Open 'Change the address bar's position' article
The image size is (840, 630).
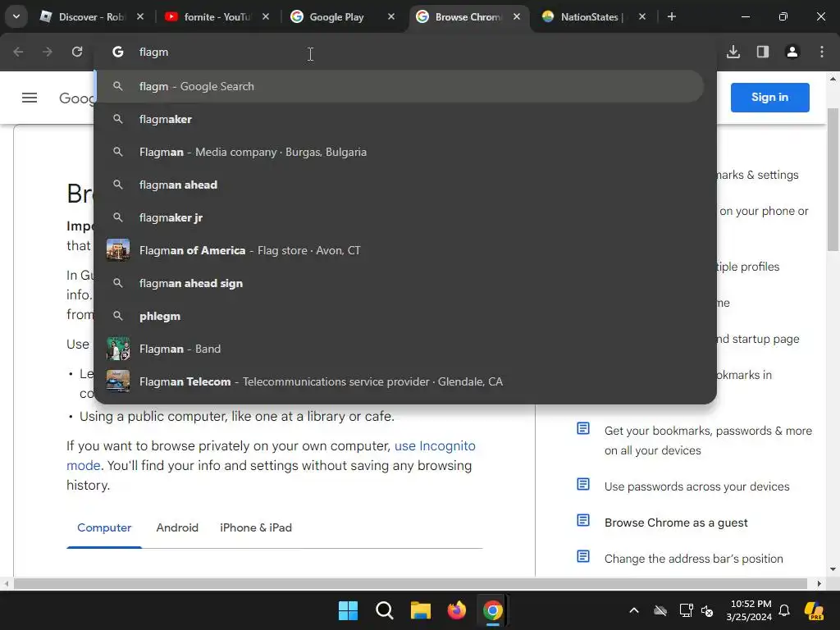tap(694, 559)
